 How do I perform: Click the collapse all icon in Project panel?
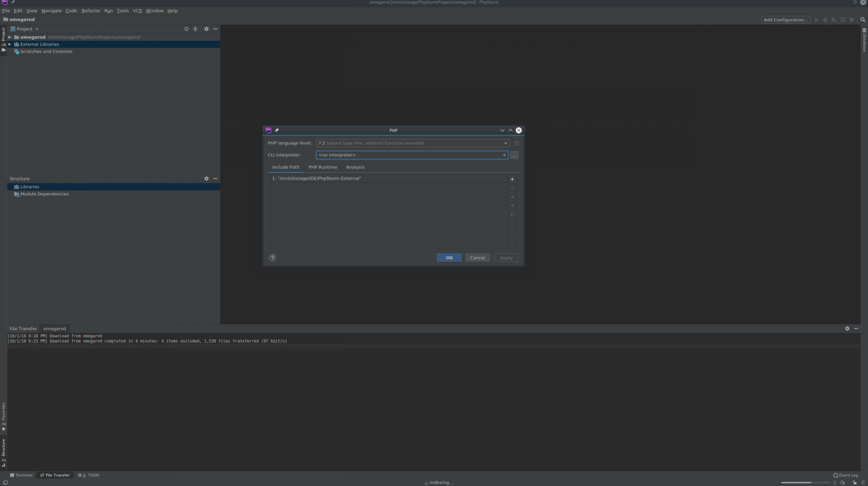pos(195,29)
